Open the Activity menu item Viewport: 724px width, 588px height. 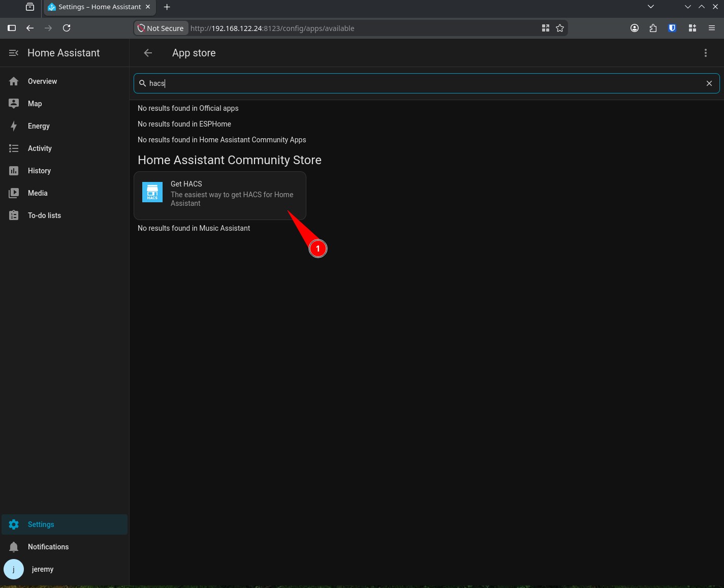pyautogui.click(x=65, y=148)
